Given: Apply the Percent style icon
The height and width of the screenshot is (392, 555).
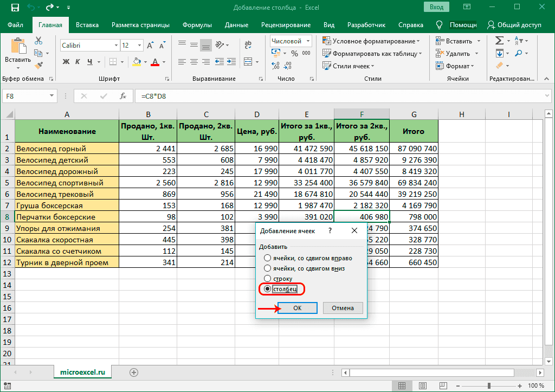Looking at the screenshot, I should [294, 53].
